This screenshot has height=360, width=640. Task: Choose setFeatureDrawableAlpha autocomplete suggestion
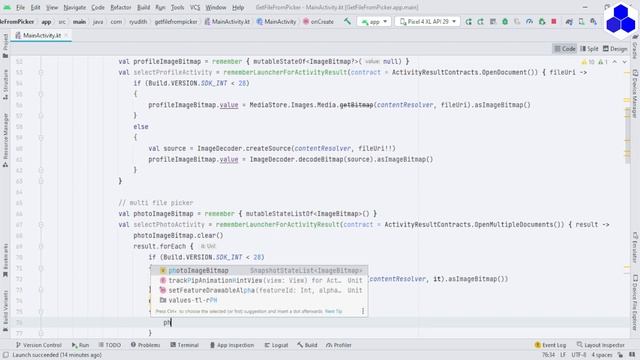(259, 290)
